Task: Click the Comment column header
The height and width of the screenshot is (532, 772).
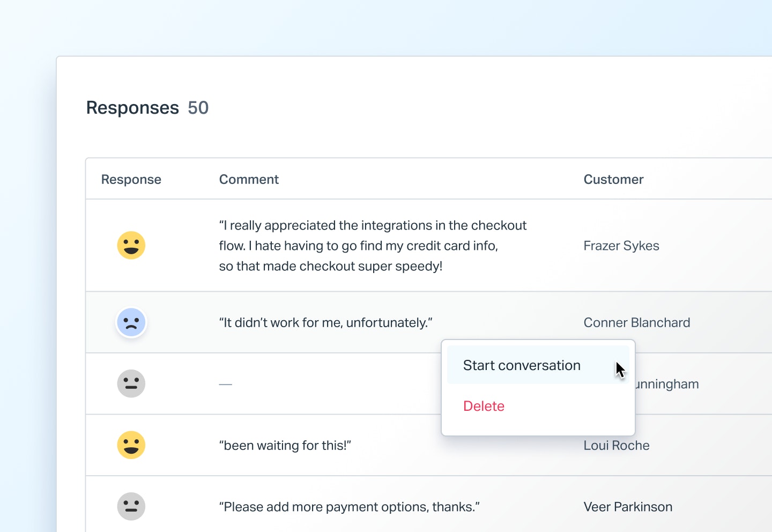Action: (249, 180)
